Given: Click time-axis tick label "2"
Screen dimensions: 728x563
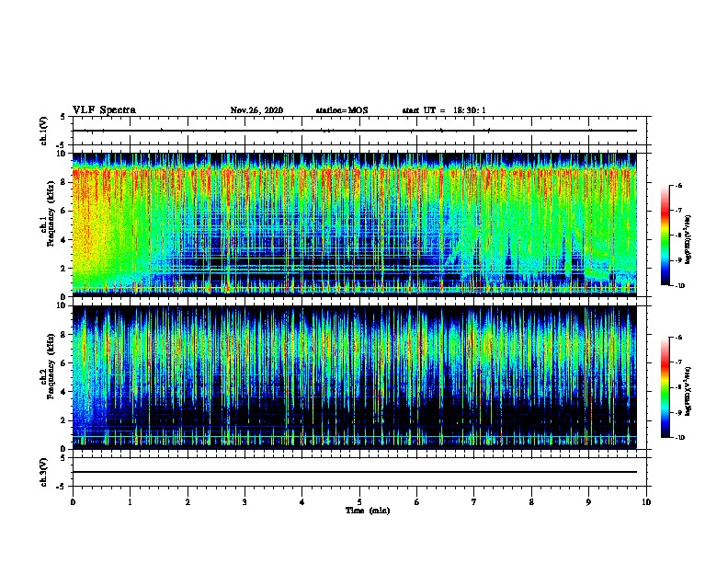Looking at the screenshot, I should [x=188, y=501].
